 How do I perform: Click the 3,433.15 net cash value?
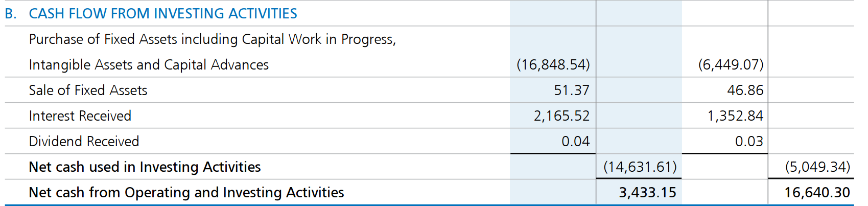[x=647, y=193]
